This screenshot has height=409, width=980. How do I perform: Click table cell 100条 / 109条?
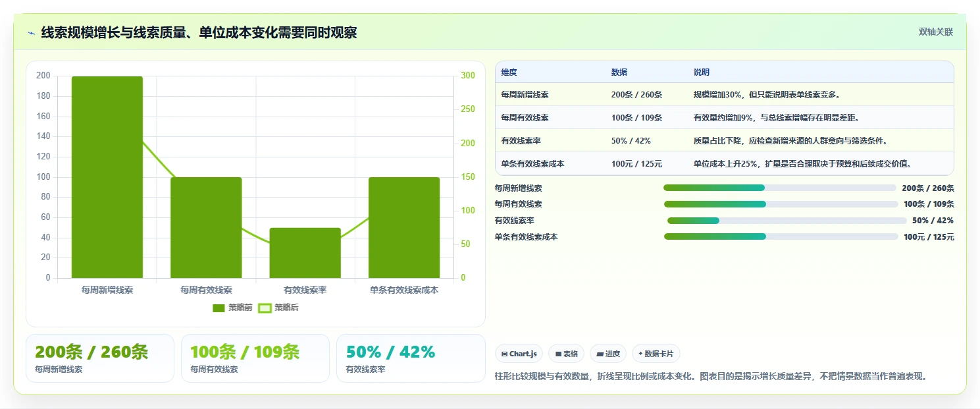point(636,118)
